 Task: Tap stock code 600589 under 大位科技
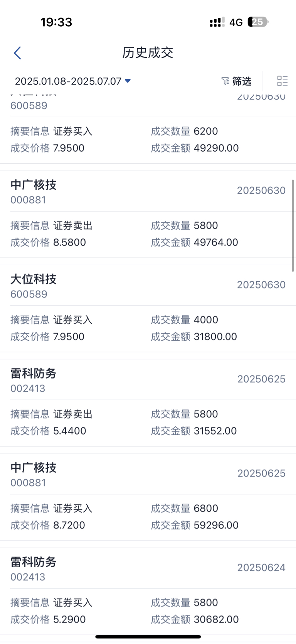point(29,294)
